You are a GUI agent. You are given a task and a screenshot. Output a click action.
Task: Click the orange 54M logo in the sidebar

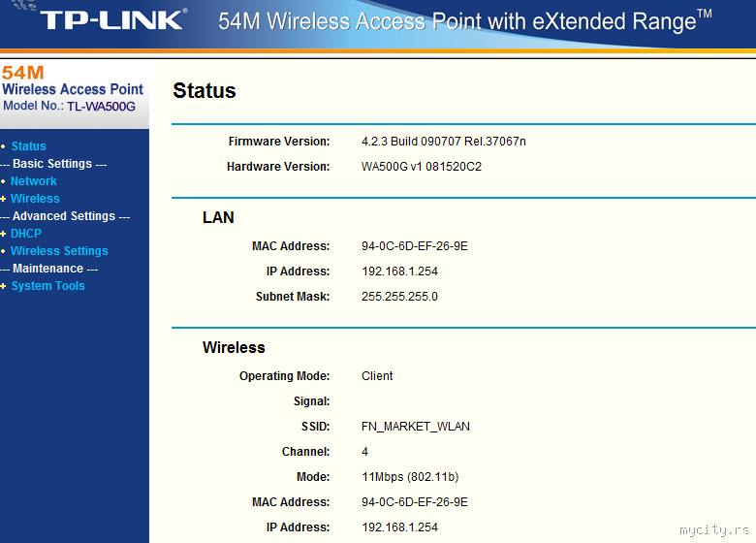[22, 73]
